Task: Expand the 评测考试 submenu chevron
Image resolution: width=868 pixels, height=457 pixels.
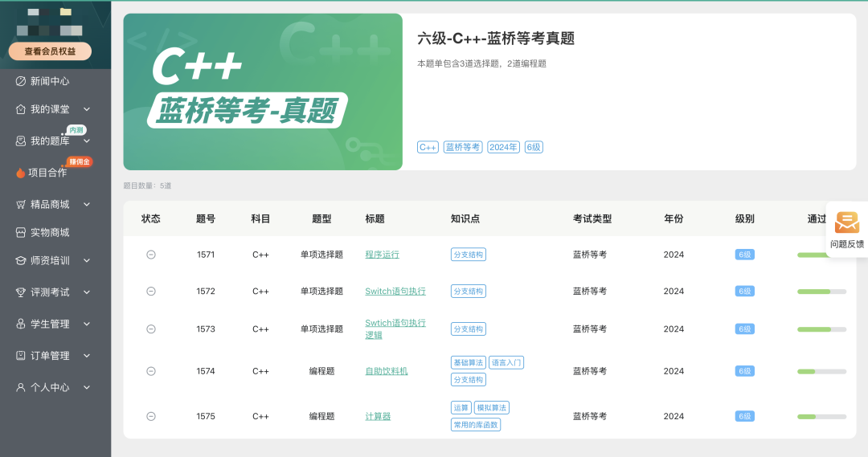Action: 87,292
